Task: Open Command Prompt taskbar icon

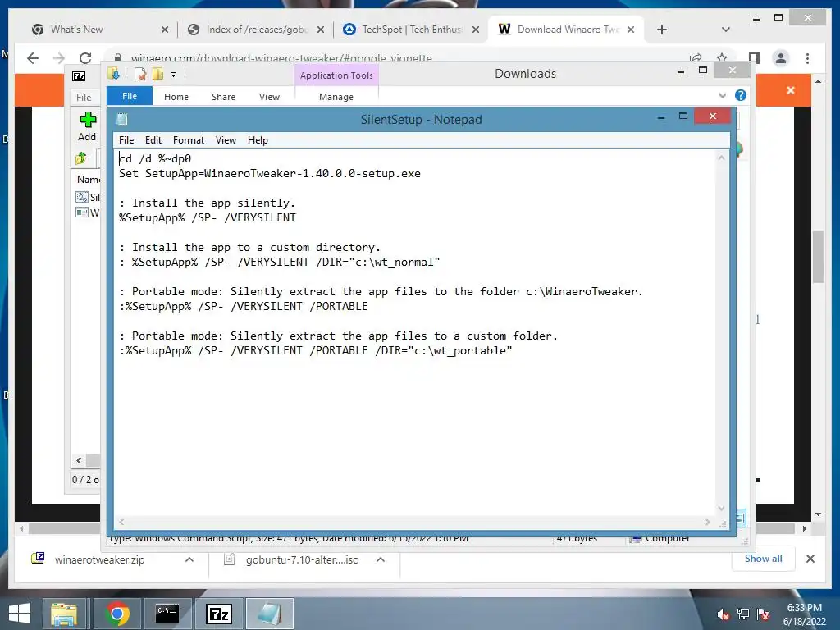Action: coord(167,614)
